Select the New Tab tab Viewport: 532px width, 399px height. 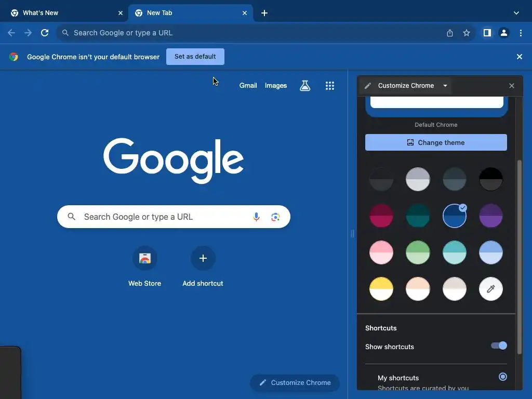pos(190,13)
